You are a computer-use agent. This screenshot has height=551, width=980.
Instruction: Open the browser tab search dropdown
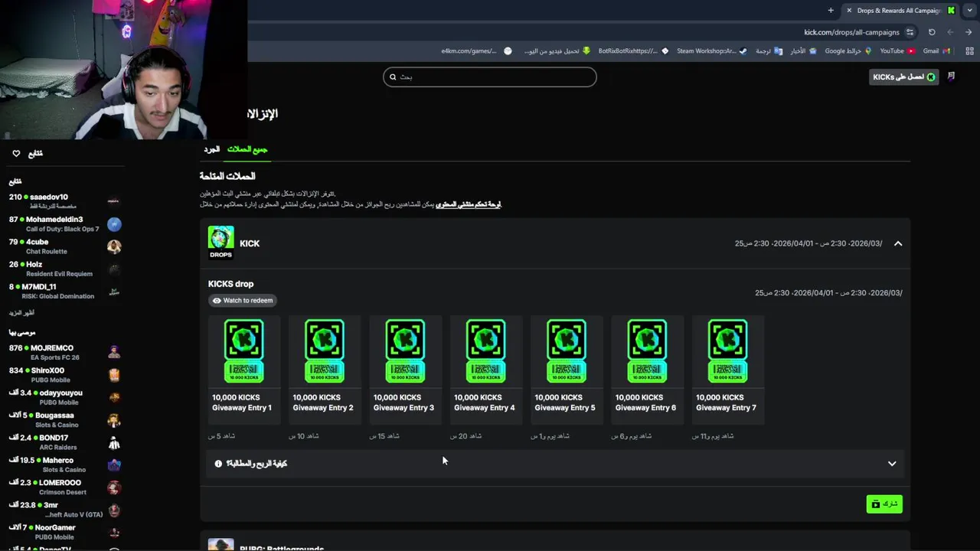[970, 11]
